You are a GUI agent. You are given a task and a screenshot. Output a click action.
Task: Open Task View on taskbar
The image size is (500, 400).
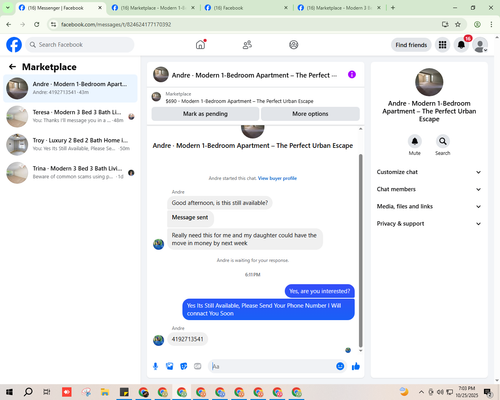pos(47,392)
